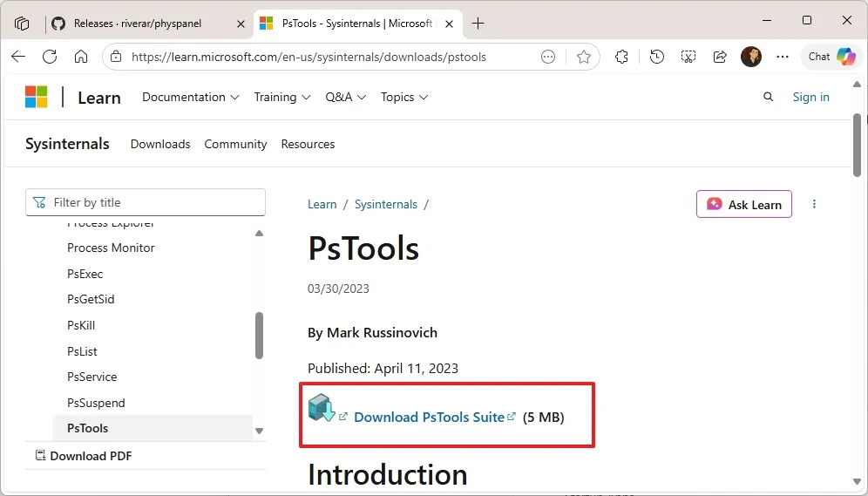Click the Download PsTools Suite link
Screen dimensions: 868x496
click(429, 417)
